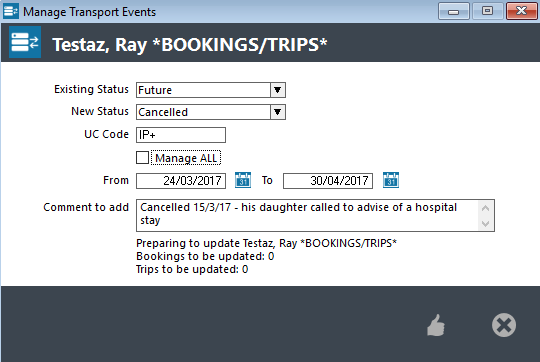Click the comment box scroll down arrow

coord(486,223)
